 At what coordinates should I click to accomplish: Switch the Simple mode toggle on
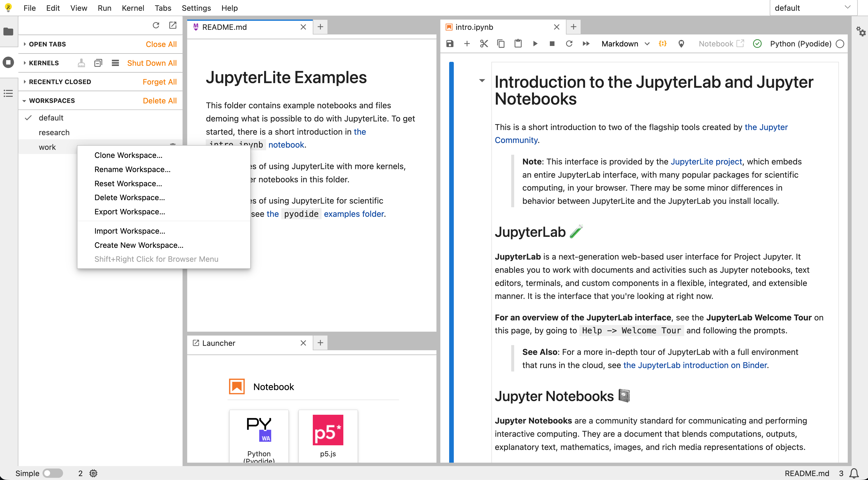(53, 473)
